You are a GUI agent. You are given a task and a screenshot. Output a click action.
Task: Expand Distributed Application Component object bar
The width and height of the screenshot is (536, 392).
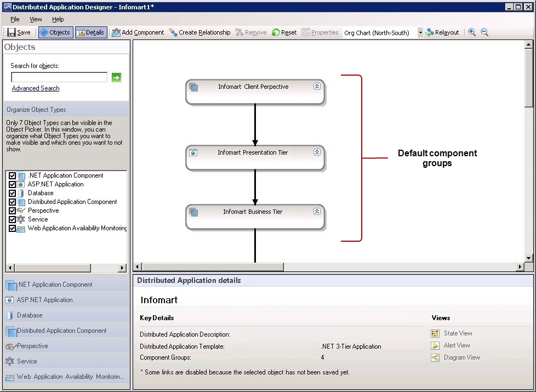click(67, 331)
